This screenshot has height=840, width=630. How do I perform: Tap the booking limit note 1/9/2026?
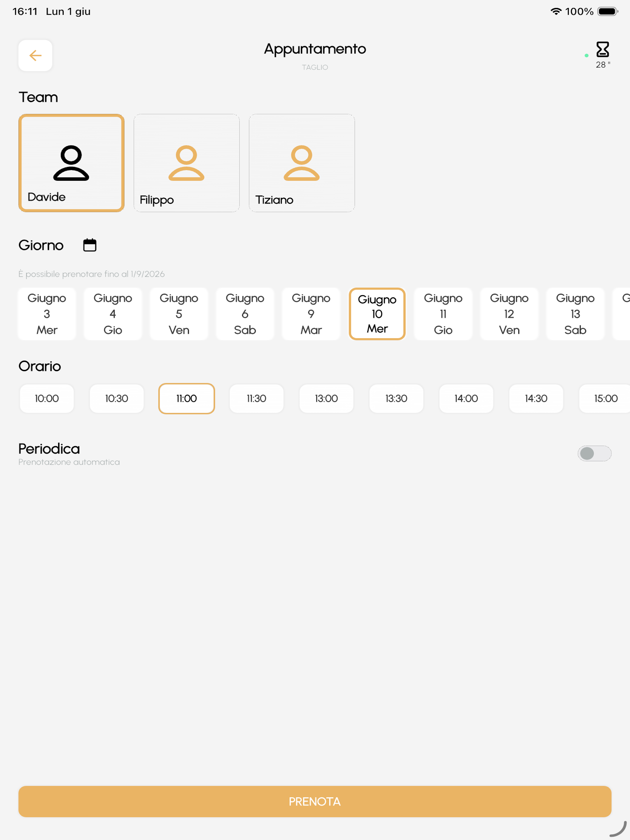(92, 274)
